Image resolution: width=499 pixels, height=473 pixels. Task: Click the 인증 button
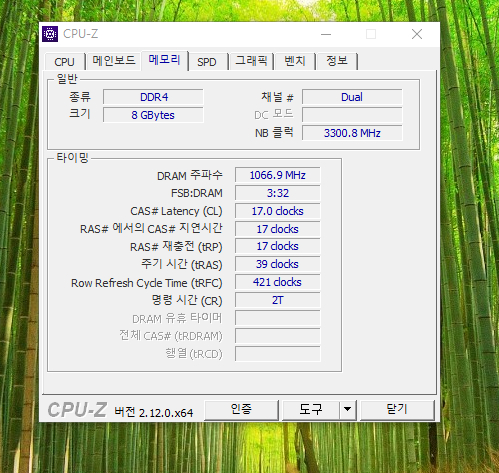[x=241, y=410]
